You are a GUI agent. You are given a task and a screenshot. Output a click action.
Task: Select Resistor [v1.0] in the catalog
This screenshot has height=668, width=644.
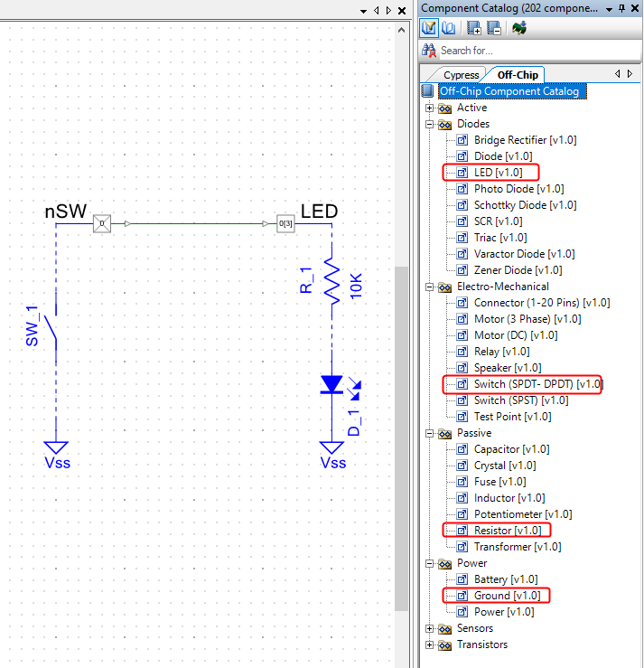point(508,531)
